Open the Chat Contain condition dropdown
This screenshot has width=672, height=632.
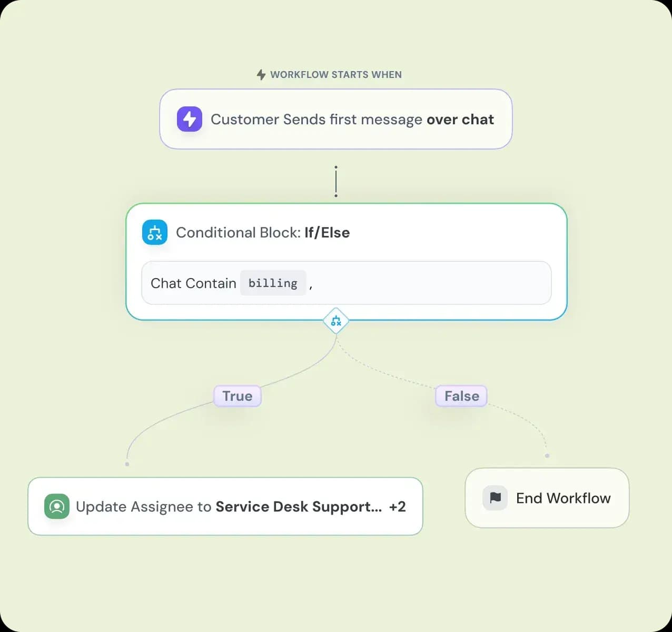click(193, 283)
